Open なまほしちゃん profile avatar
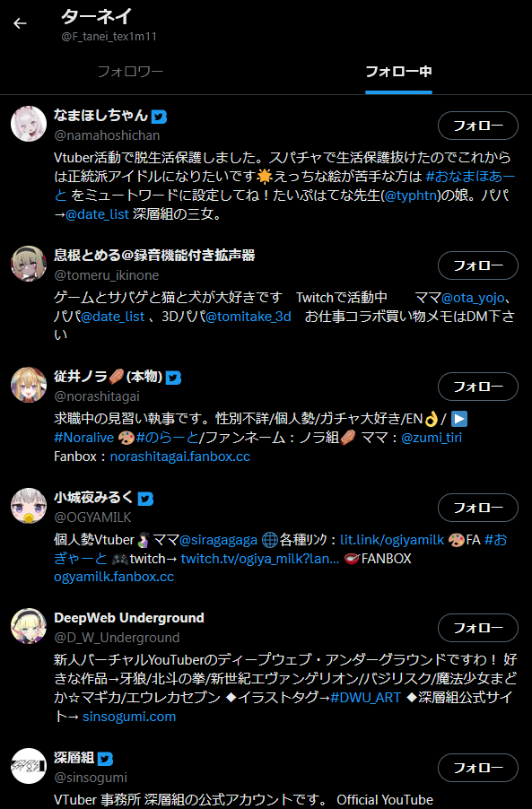 [29, 125]
